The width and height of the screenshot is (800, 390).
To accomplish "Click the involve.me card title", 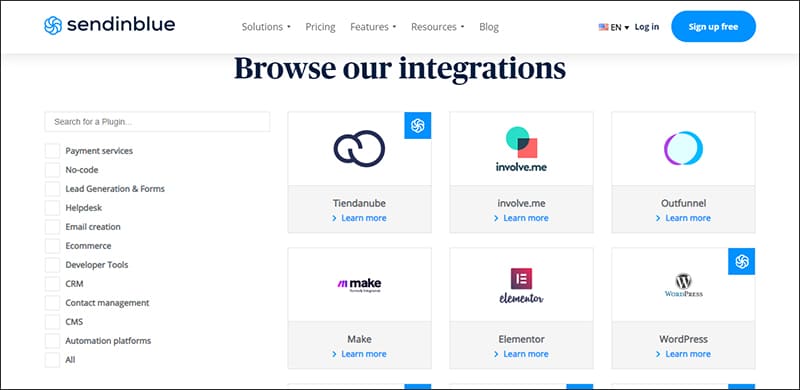I will 521,203.
